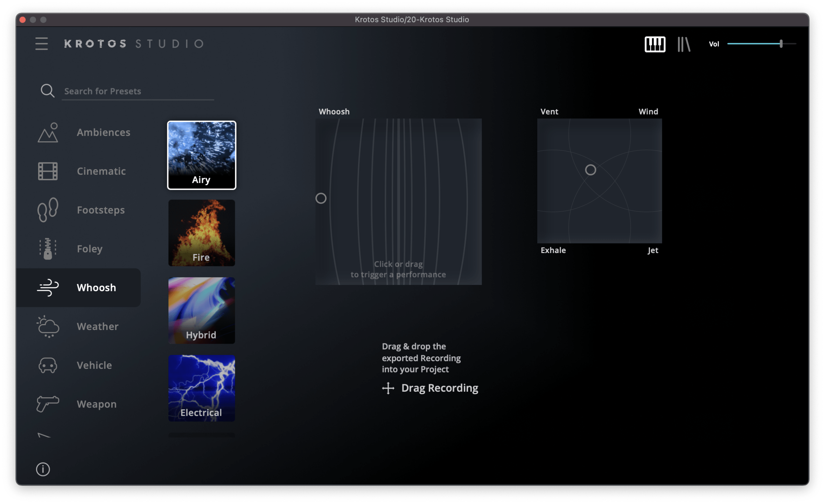Open the info icon at bottom left
This screenshot has height=504, width=825.
coord(43,469)
